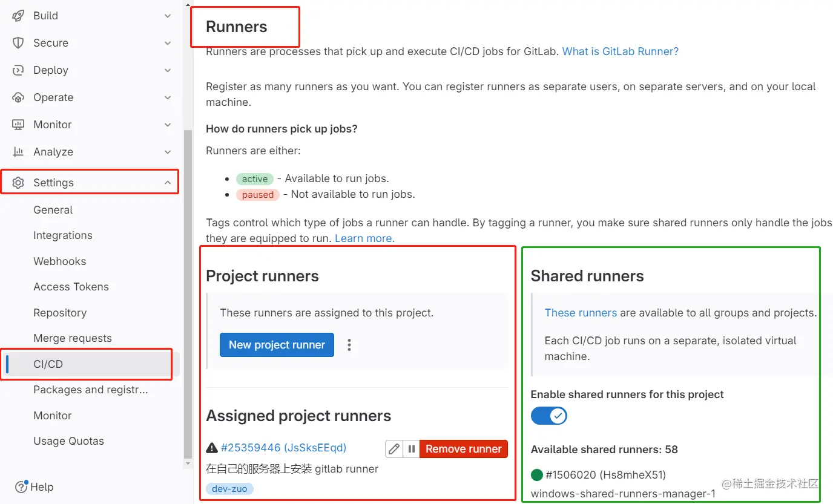This screenshot has width=833, height=504.
Task: Expand the Monitor section chevron
Action: pos(168,125)
